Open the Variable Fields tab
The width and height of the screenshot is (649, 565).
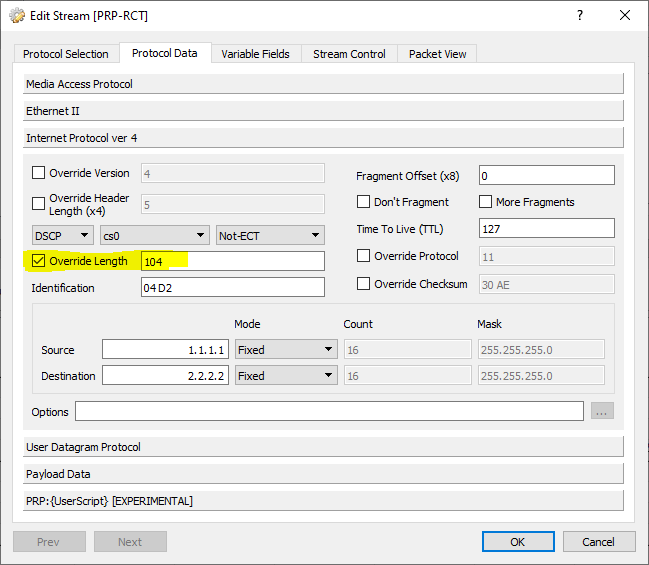(x=255, y=54)
